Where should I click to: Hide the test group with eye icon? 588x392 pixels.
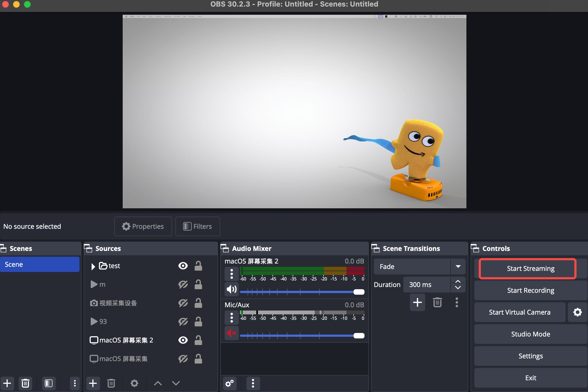pyautogui.click(x=183, y=266)
